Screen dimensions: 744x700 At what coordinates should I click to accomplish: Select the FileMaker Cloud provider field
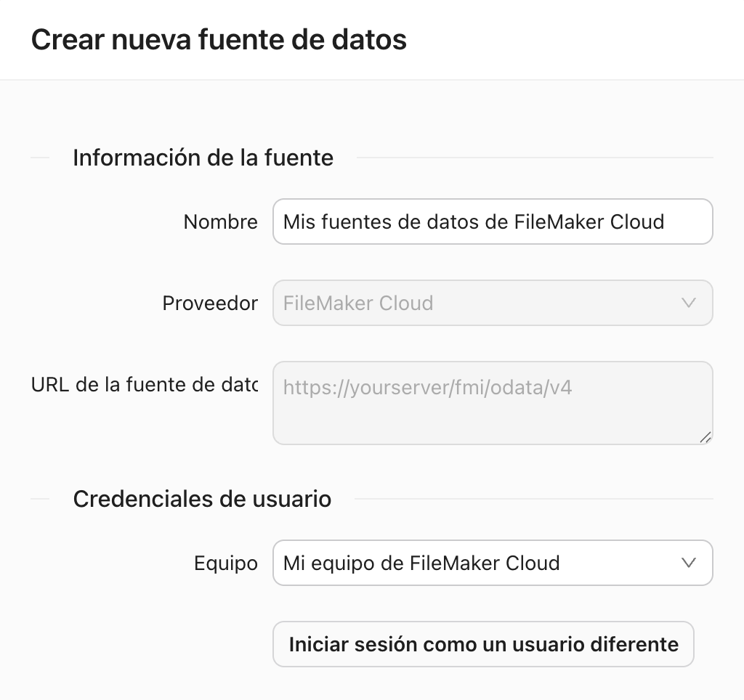click(493, 303)
